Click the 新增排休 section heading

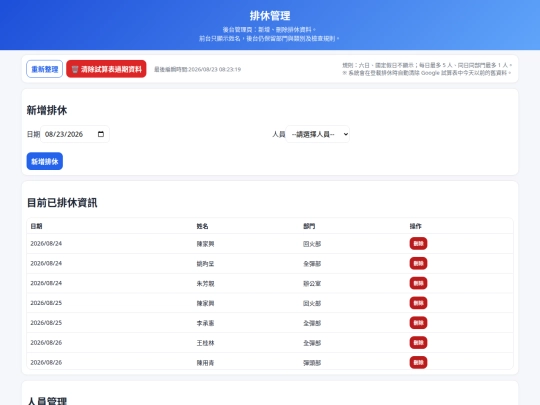coord(47,110)
